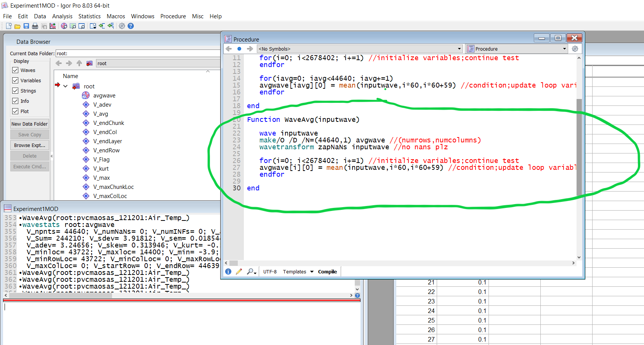Open the Analysis menu
Viewport: 644px width, 345px height.
(x=62, y=16)
